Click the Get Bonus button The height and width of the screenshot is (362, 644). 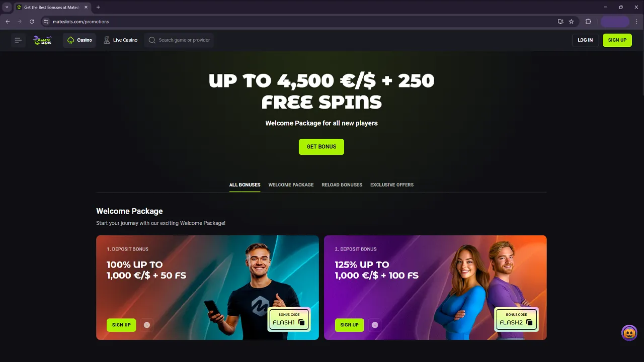point(321,147)
